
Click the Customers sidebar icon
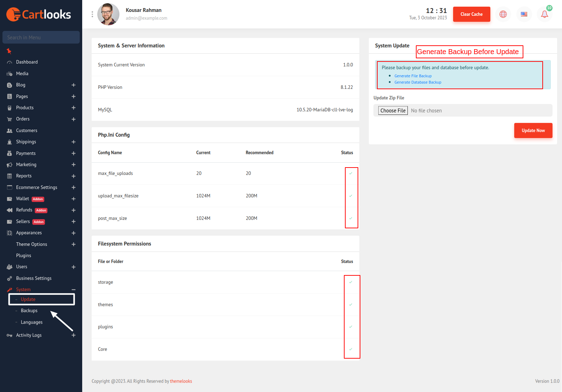(9, 131)
